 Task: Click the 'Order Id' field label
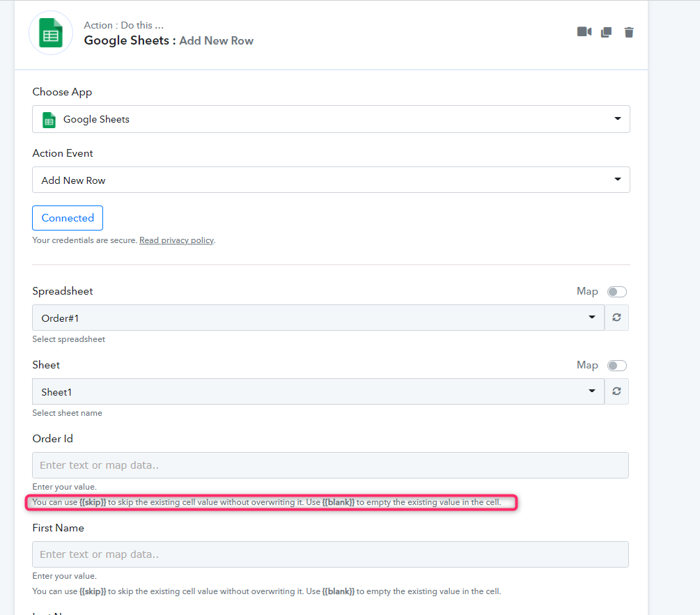[x=53, y=439]
